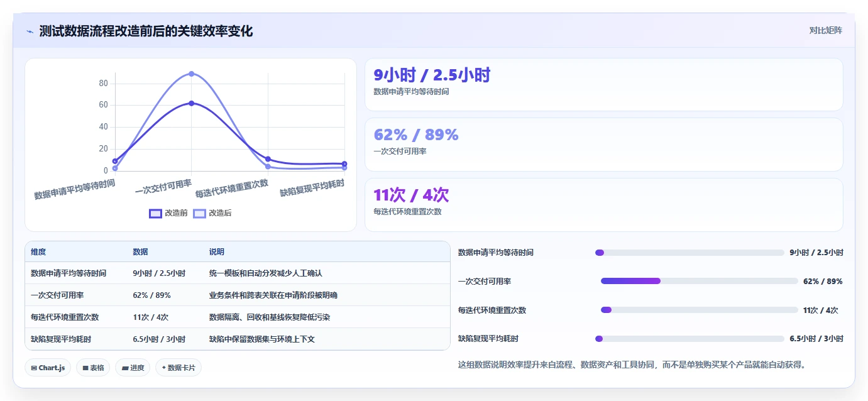Click the 改造前 data point at peak 62
Screen dimensions: 868x401
tap(192, 103)
